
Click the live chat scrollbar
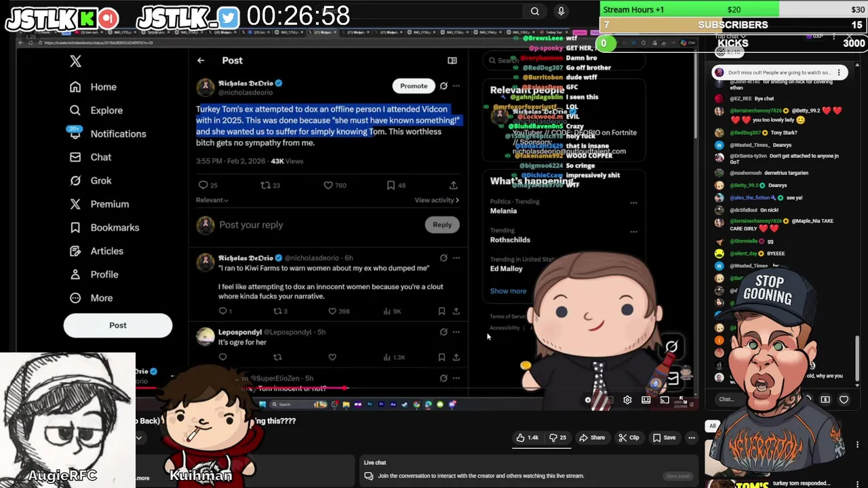(856, 359)
